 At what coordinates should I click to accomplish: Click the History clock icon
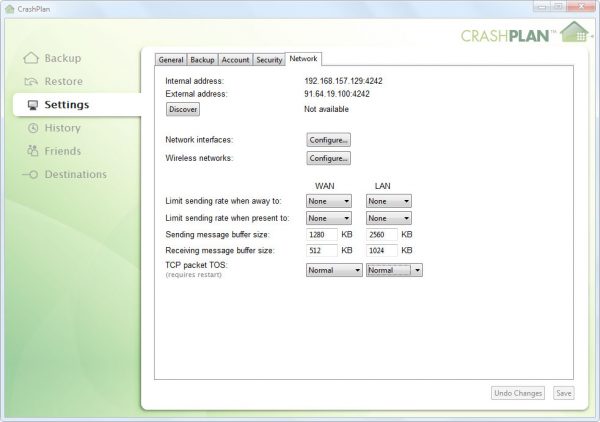point(33,128)
